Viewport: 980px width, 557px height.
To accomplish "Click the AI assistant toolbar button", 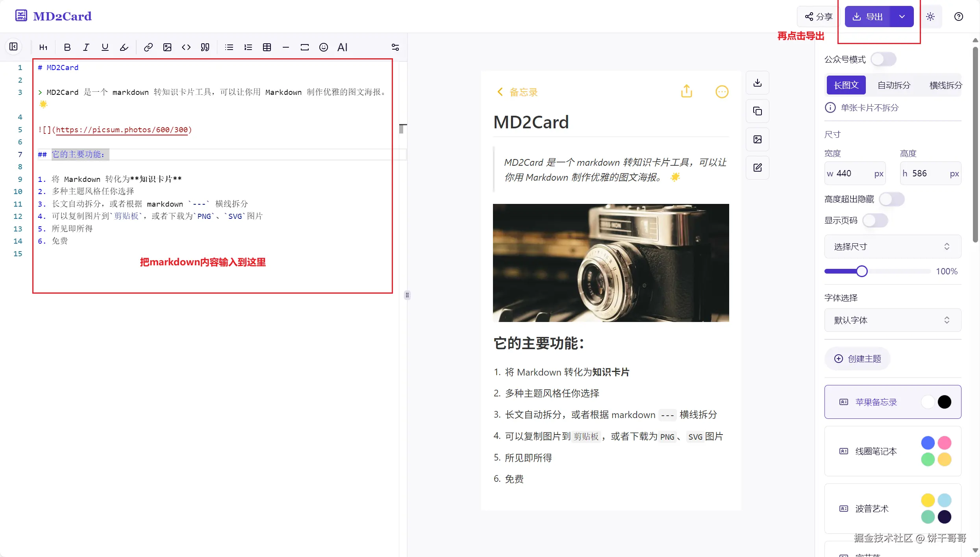I will [x=342, y=47].
